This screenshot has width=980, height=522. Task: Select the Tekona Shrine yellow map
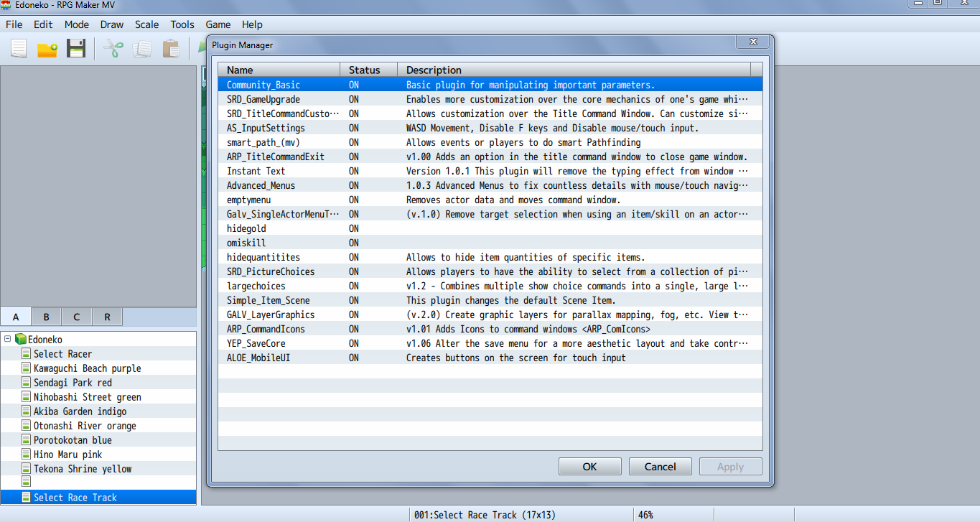click(83, 469)
